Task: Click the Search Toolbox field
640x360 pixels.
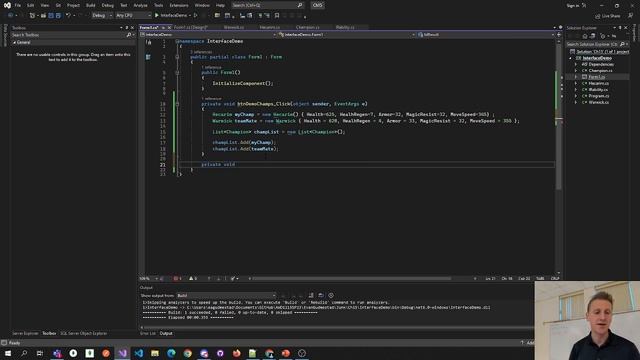Action: pos(73,35)
